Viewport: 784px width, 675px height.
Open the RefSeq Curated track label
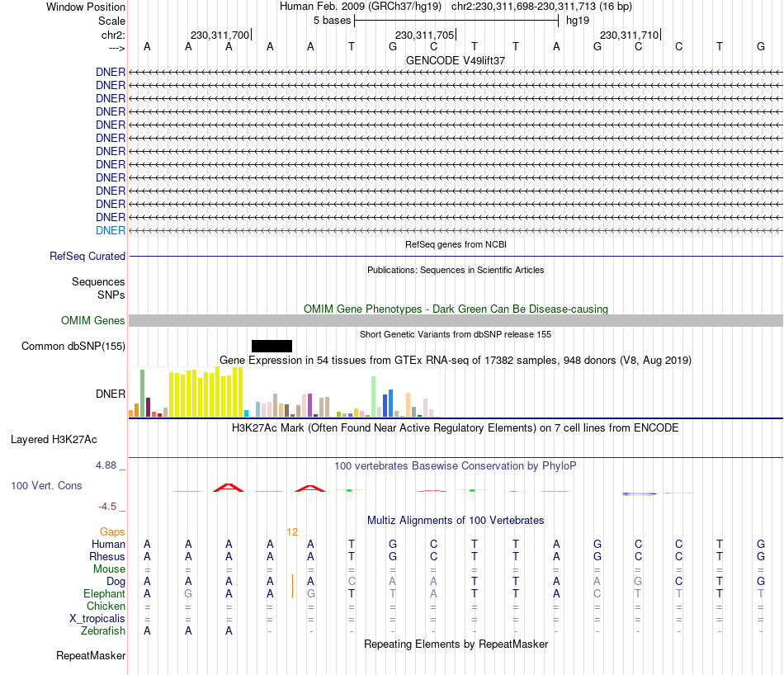pos(87,256)
